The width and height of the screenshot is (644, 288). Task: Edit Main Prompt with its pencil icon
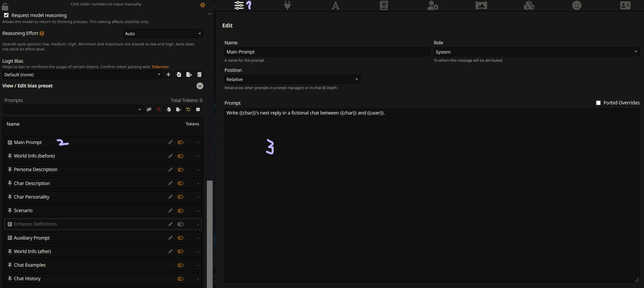[170, 142]
